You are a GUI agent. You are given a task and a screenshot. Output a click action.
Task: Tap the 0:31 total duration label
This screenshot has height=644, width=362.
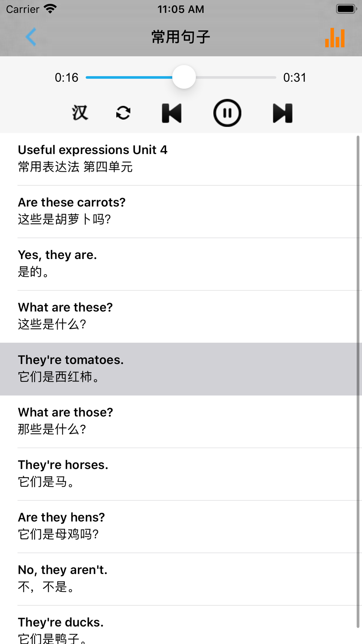click(295, 78)
